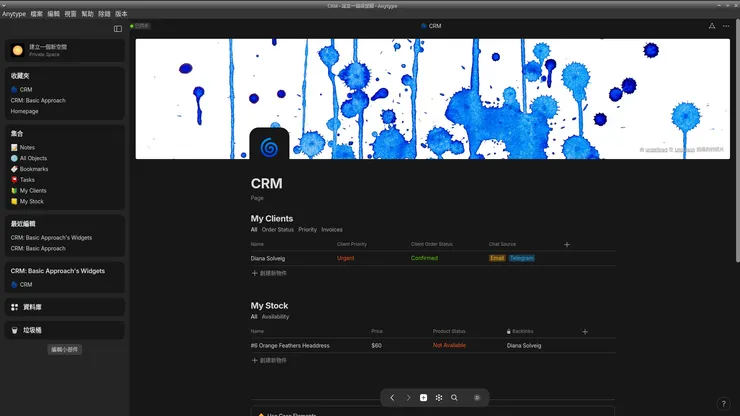Image resolution: width=740 pixels, height=416 pixels.
Task: Create new object under My Clients
Action: click(269, 273)
